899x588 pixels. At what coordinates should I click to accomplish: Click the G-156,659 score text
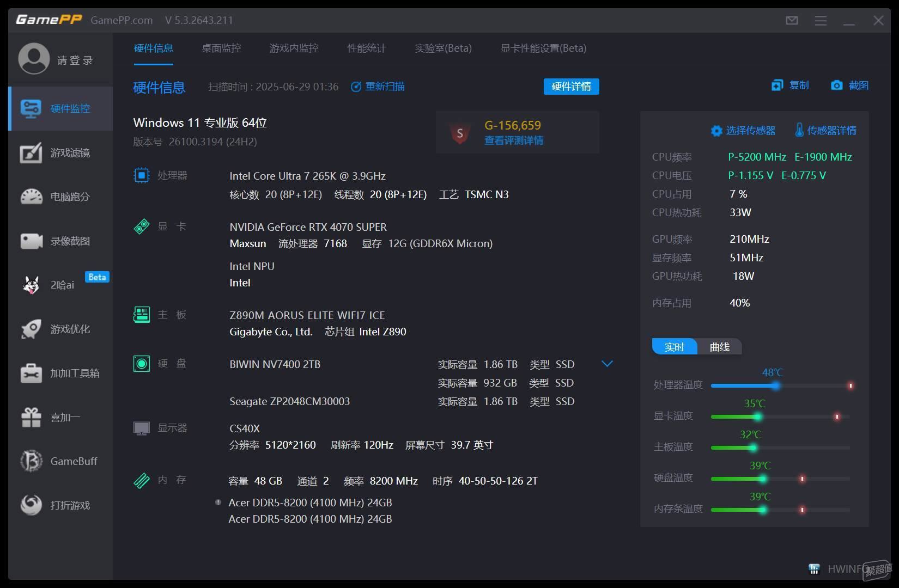click(513, 125)
